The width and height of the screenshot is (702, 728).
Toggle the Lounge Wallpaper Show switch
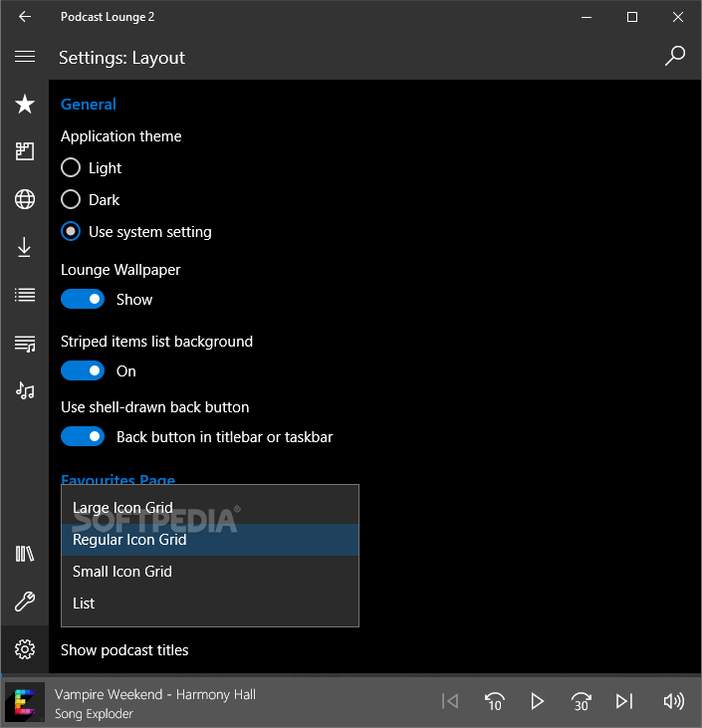pyautogui.click(x=83, y=299)
